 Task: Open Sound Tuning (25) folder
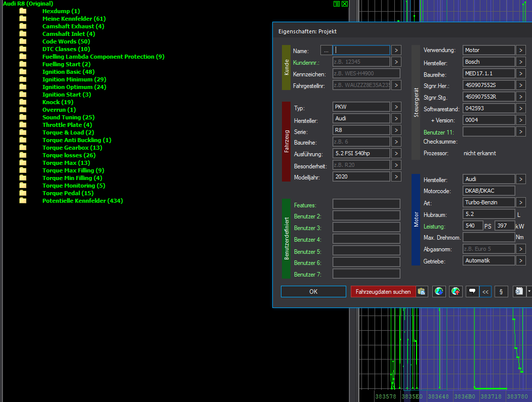point(68,117)
